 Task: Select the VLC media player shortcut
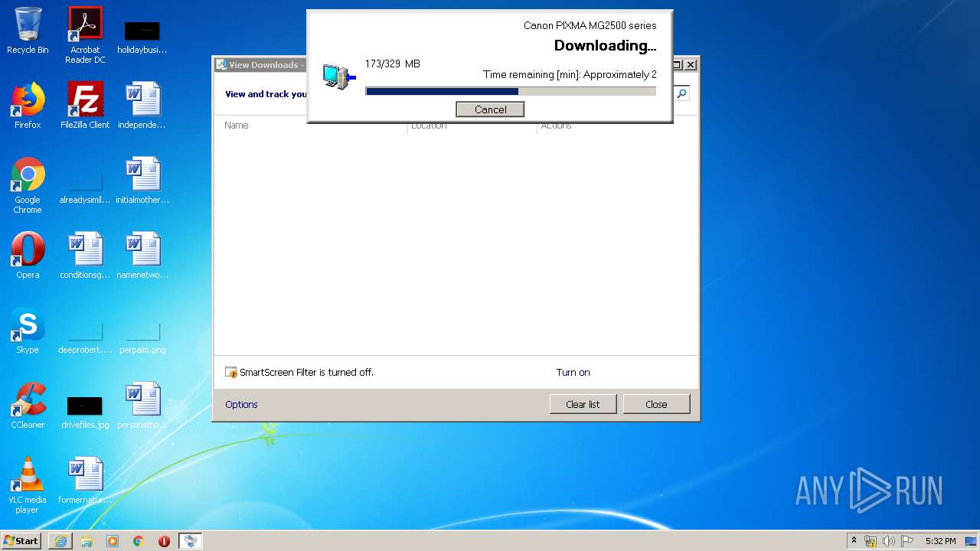[x=28, y=485]
